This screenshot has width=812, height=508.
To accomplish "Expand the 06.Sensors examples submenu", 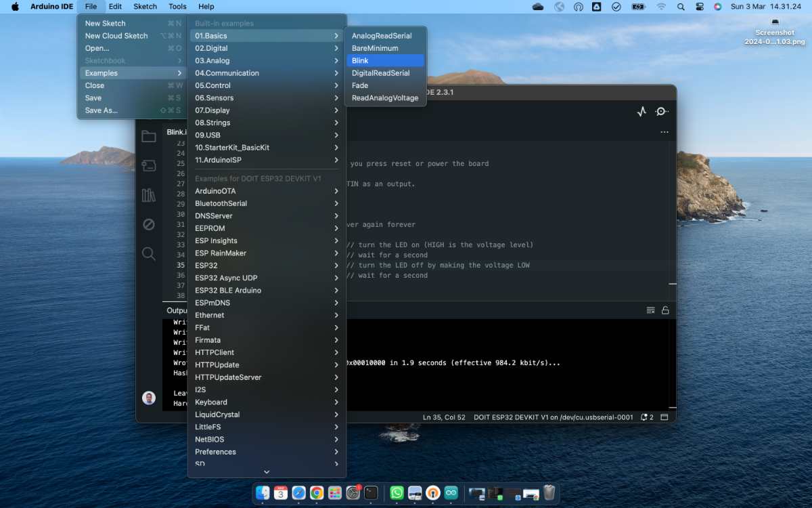I will tap(267, 98).
